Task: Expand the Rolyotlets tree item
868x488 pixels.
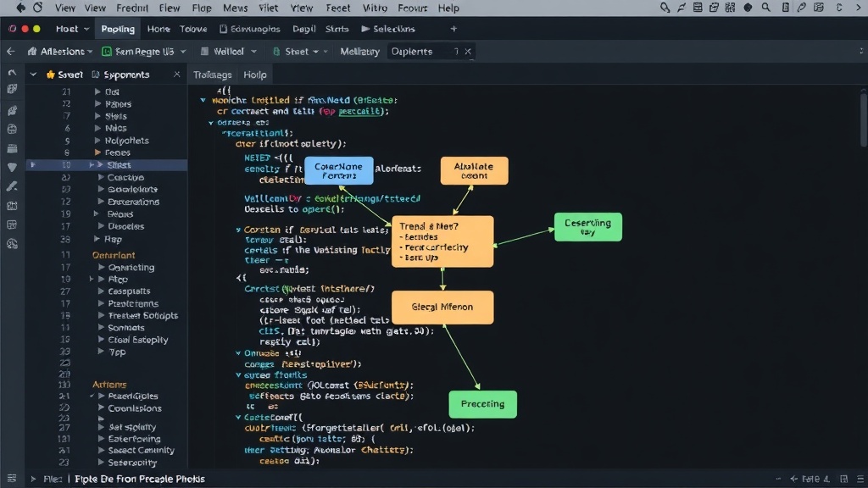Action: (97, 141)
